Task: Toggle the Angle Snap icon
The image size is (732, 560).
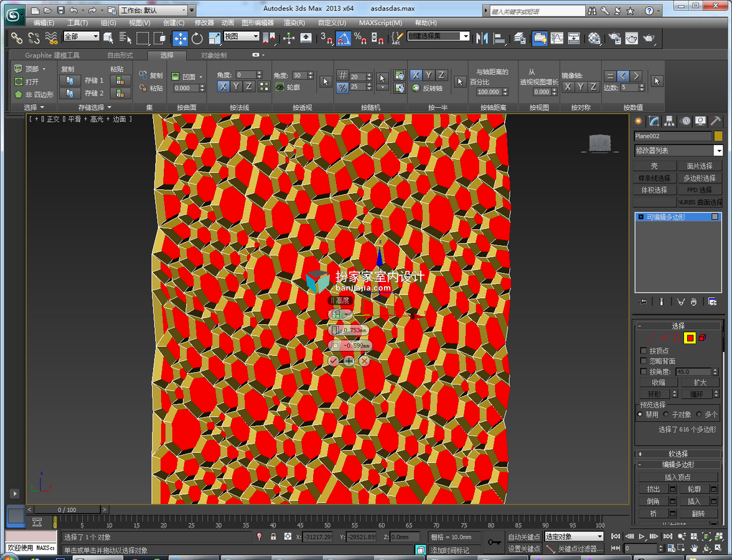Action: click(343, 39)
